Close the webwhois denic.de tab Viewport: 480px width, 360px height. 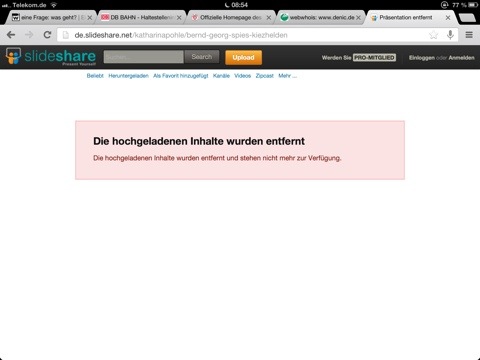[x=358, y=18]
